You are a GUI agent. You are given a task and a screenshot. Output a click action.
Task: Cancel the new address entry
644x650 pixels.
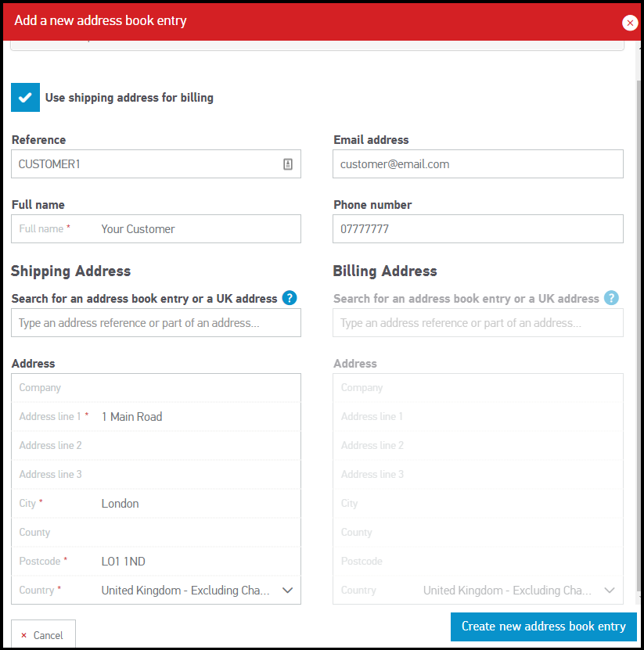pyautogui.click(x=43, y=635)
